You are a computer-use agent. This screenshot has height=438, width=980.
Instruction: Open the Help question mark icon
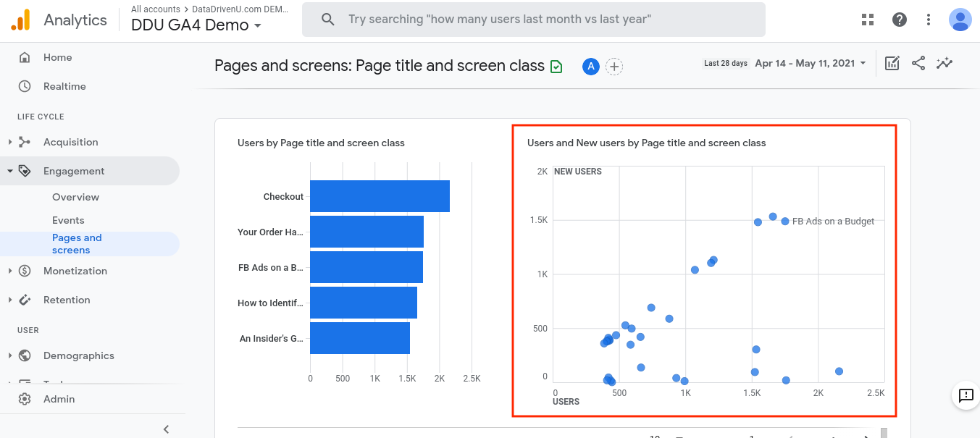[900, 20]
